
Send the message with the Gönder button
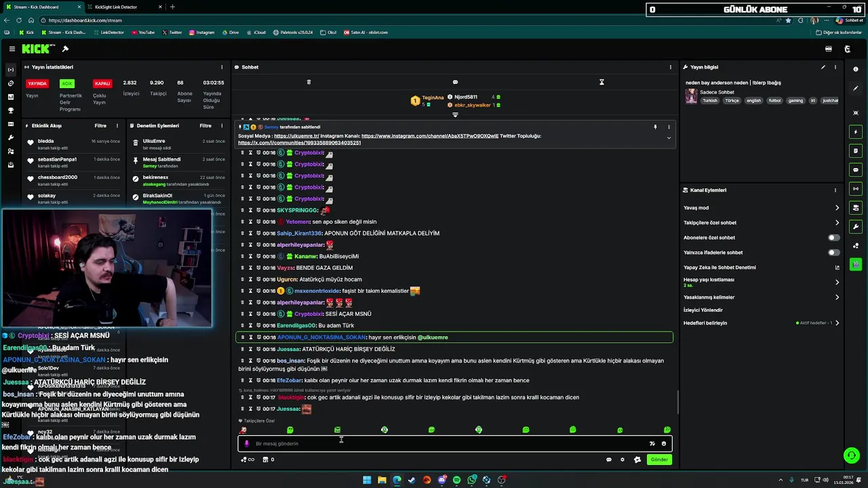click(659, 460)
